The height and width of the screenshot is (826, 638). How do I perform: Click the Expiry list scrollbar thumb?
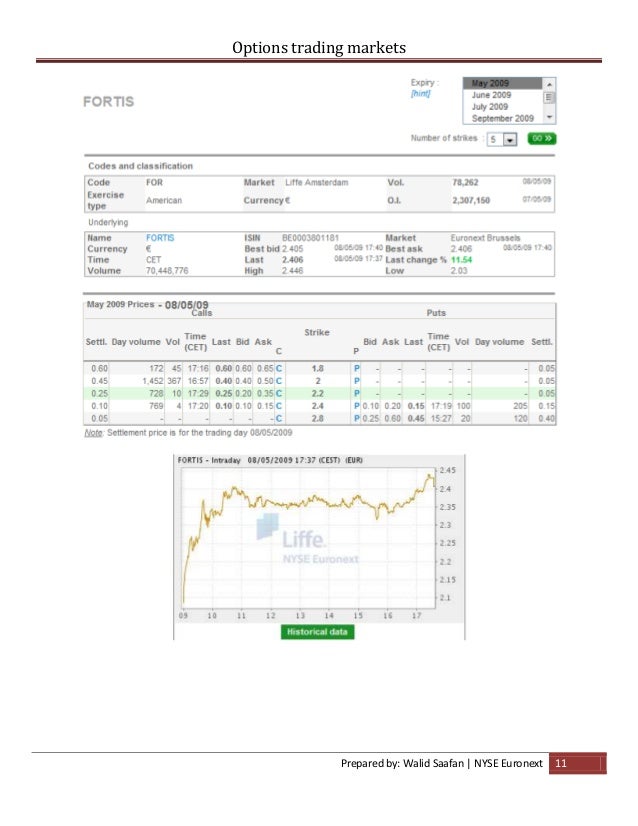(x=549, y=98)
